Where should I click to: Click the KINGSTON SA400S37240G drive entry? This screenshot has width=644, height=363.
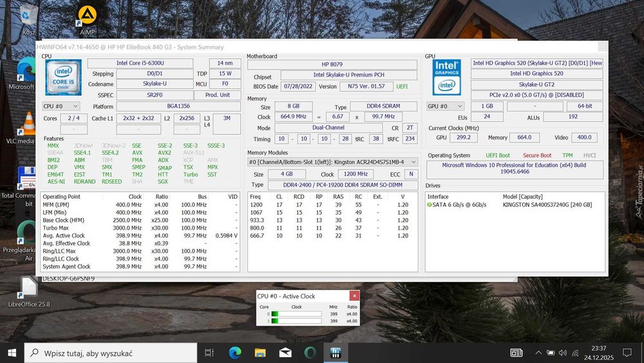[547, 205]
